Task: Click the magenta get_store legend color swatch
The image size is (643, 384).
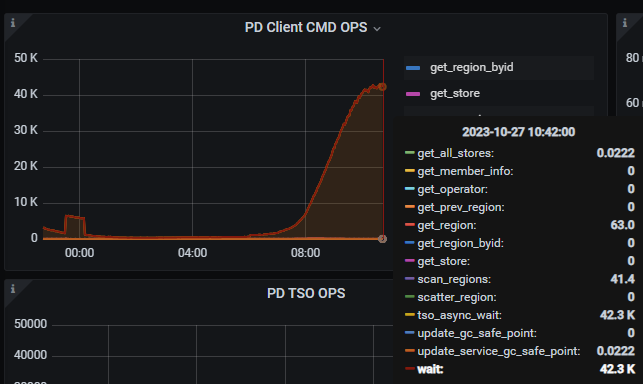Action: coord(413,94)
